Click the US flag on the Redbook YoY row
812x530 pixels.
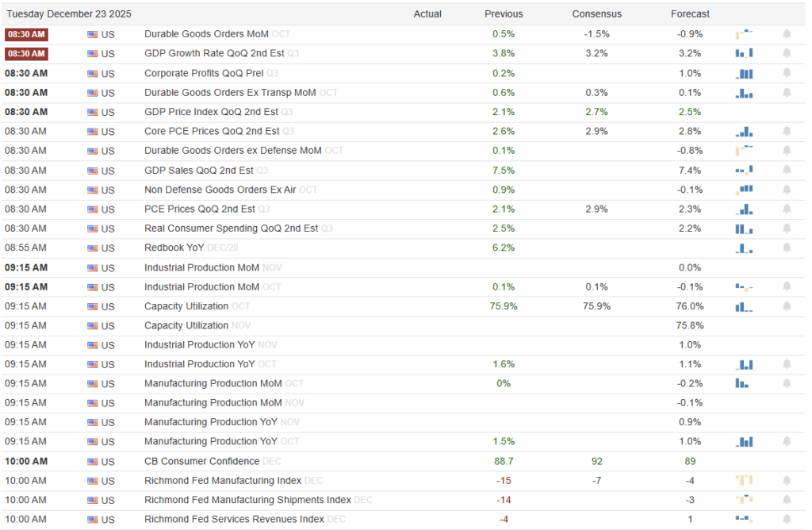pos(93,248)
